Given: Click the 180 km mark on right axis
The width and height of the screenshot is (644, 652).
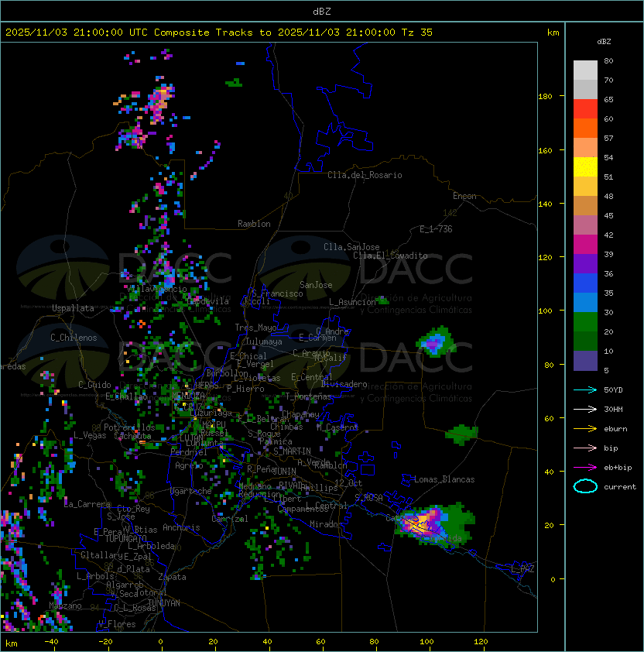Looking at the screenshot, I should point(545,97).
